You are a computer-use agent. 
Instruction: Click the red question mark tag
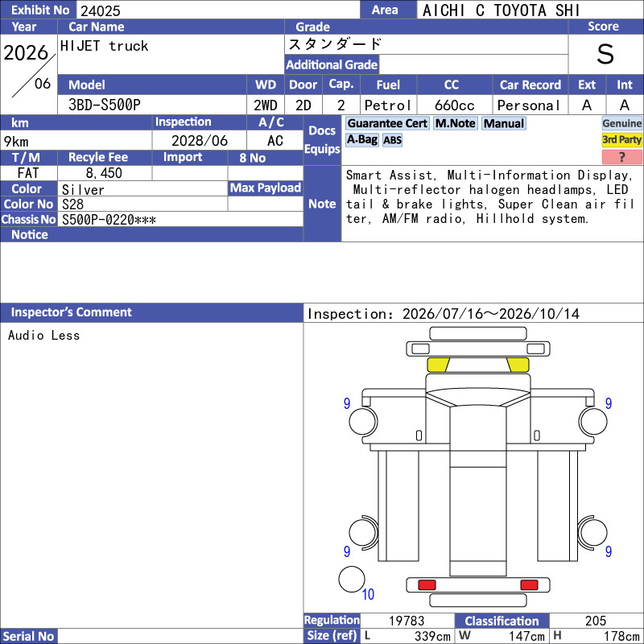tap(621, 157)
